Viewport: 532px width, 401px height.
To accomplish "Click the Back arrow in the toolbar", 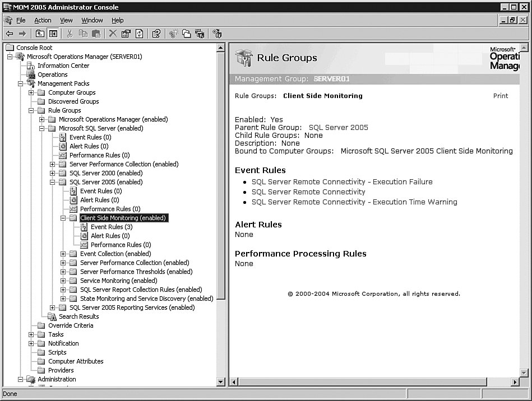I will (x=10, y=34).
